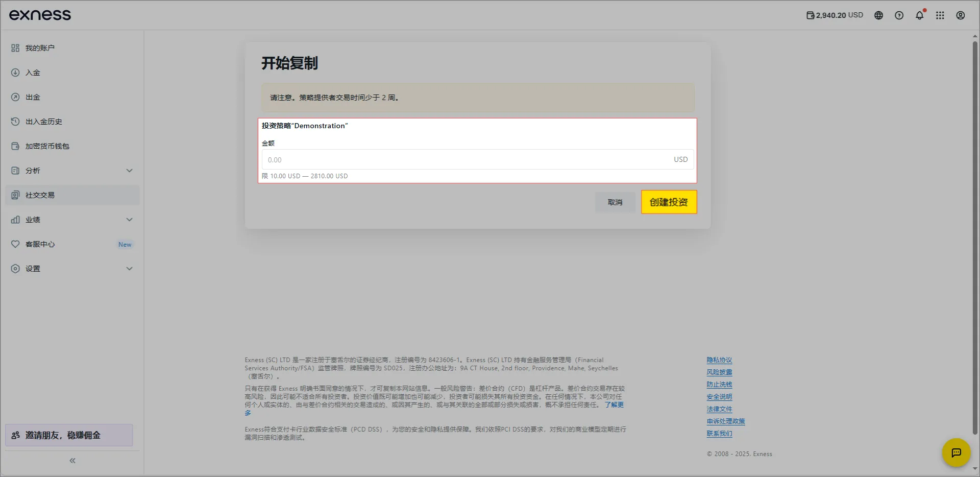Screen dimensions: 980x477
Task: Click the 我的账户 sidebar icon
Action: click(x=15, y=48)
